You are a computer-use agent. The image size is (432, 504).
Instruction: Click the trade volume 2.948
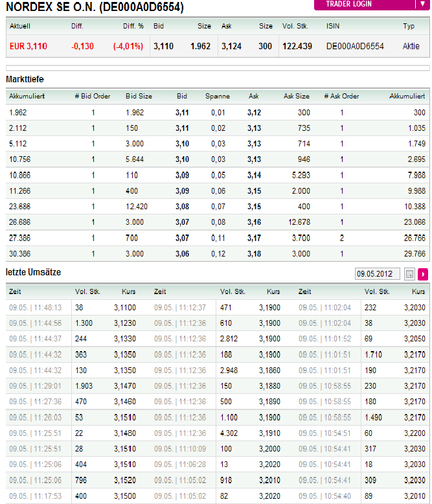coord(229,371)
